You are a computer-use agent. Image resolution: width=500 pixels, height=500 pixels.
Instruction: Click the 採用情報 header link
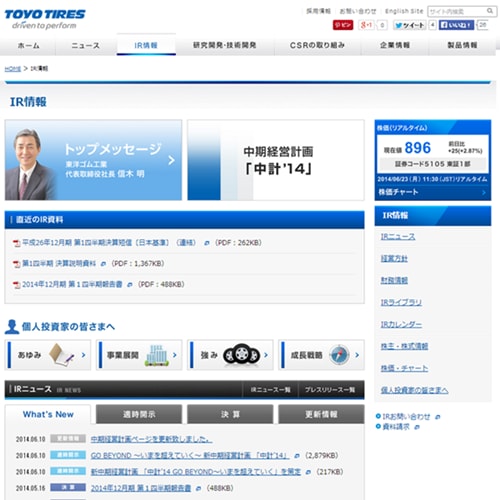pos(318,11)
